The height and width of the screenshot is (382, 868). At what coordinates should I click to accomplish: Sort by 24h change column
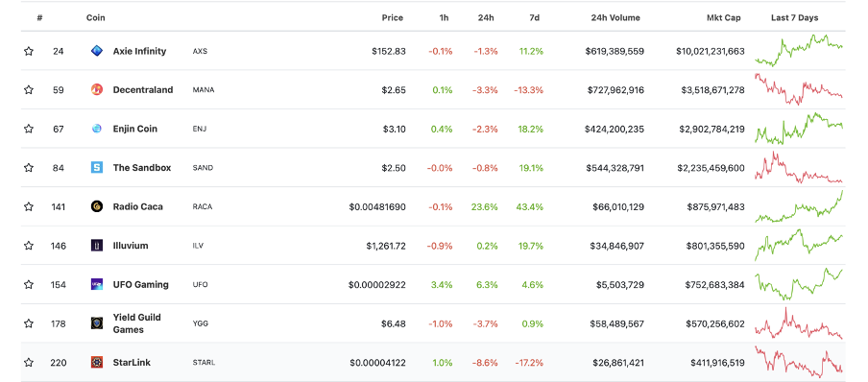[x=486, y=17]
